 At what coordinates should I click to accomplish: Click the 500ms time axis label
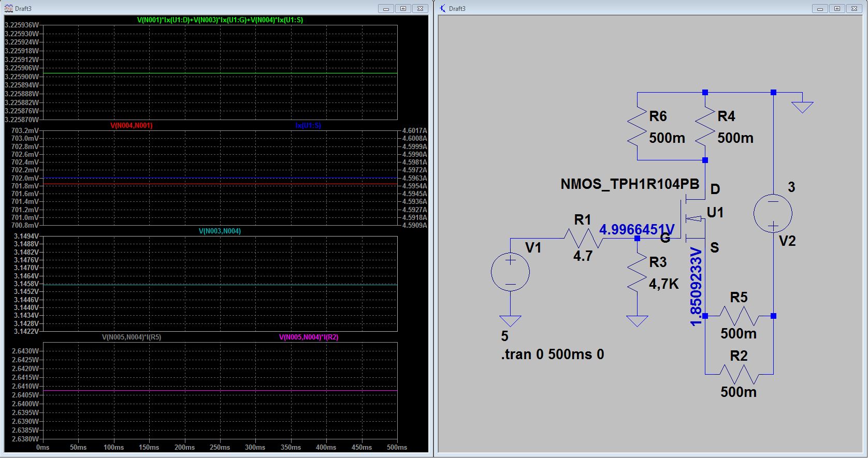[397, 447]
